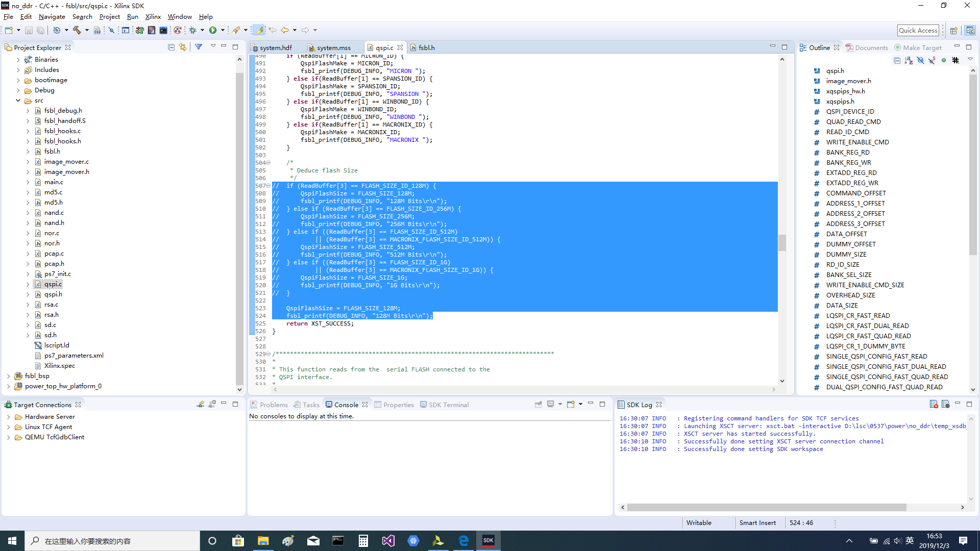Click the Open Console icon
The image size is (980, 551).
click(571, 404)
